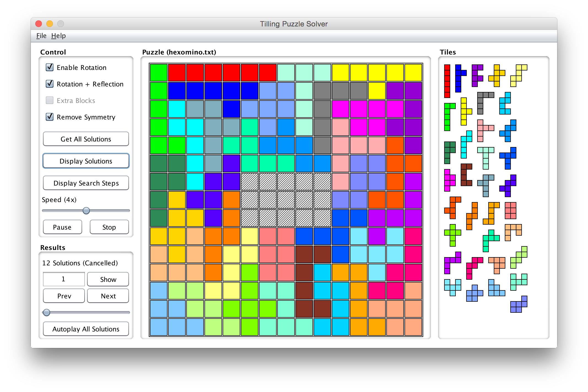Click the gray L-shaped tile
Screen dimensions: 588x392
pyautogui.click(x=480, y=100)
